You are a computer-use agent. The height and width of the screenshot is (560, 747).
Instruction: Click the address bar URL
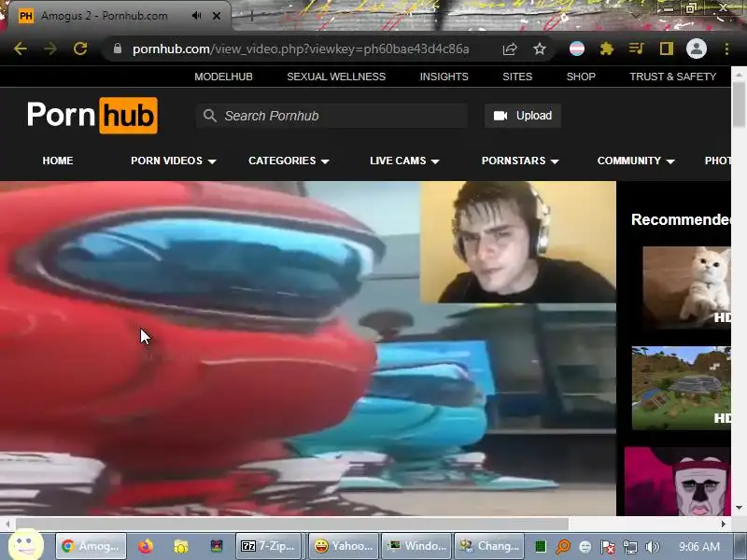click(301, 49)
